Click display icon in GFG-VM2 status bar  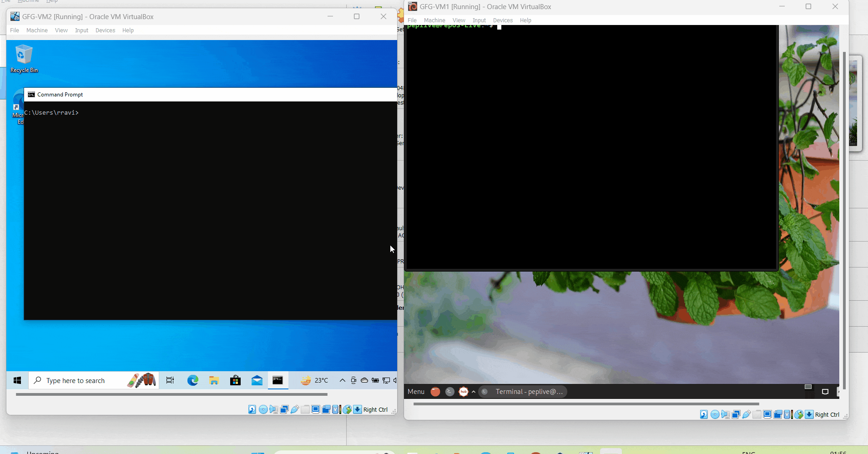click(316, 409)
